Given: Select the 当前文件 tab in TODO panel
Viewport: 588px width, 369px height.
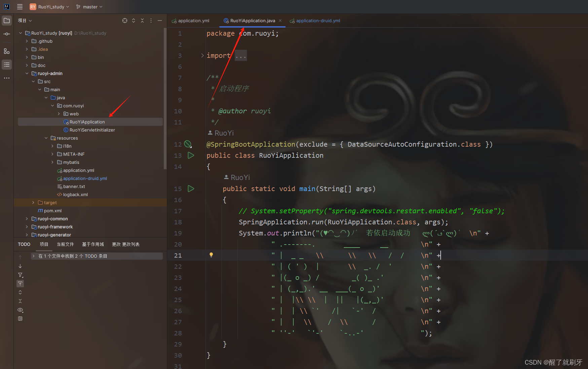Looking at the screenshot, I should 65,244.
